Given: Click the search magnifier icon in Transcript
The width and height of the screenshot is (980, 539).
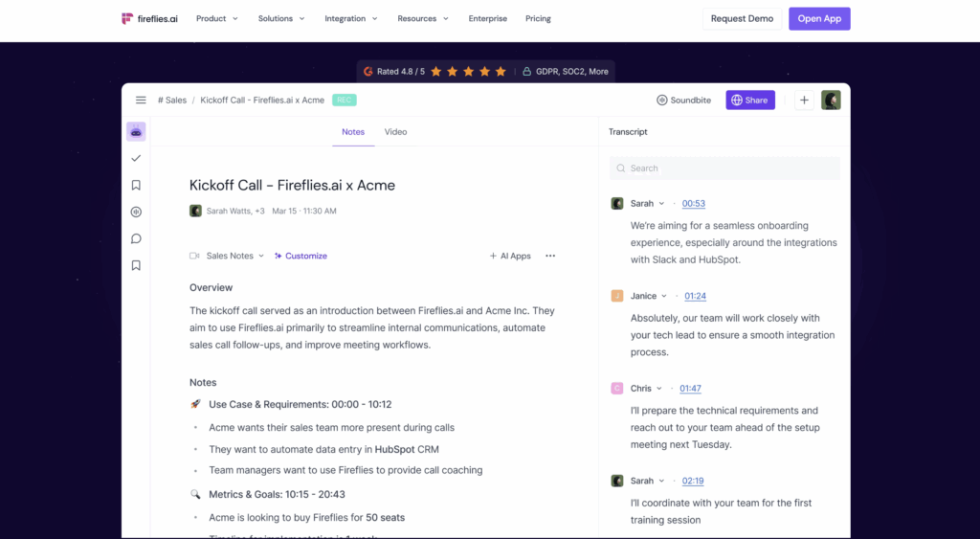Looking at the screenshot, I should coord(620,168).
